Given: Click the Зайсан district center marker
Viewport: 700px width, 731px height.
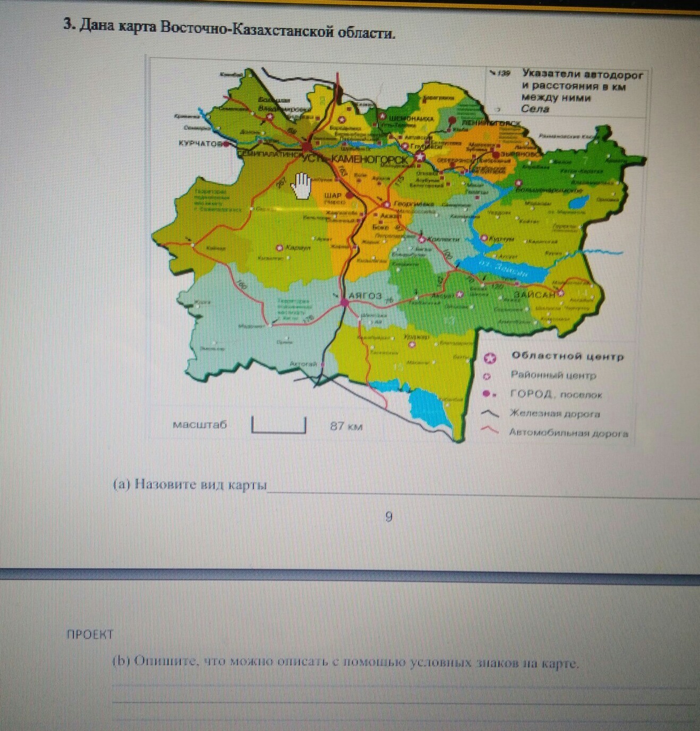Looking at the screenshot, I should click(560, 293).
